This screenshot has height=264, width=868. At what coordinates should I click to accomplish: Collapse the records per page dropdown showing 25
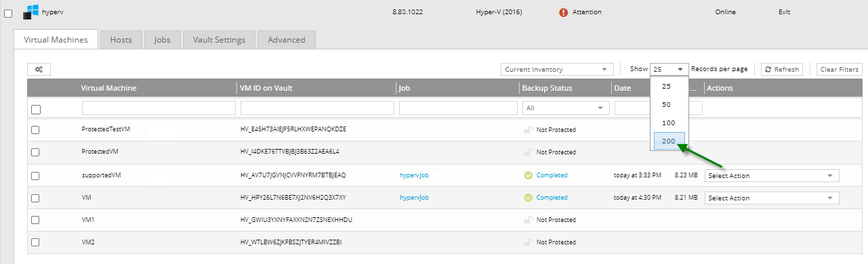(x=669, y=69)
